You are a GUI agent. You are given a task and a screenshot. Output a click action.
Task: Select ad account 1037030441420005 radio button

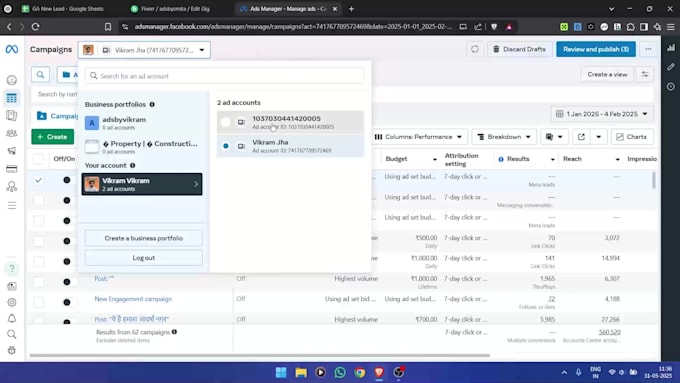pos(226,122)
